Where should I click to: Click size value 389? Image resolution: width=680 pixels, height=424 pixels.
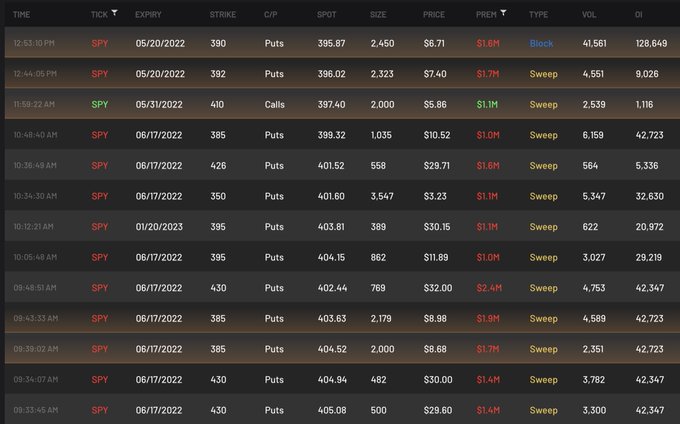pyautogui.click(x=378, y=227)
